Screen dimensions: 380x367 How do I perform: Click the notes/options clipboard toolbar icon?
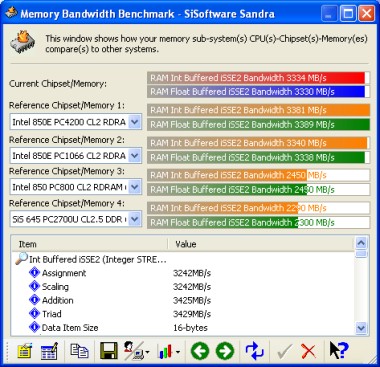point(24,351)
